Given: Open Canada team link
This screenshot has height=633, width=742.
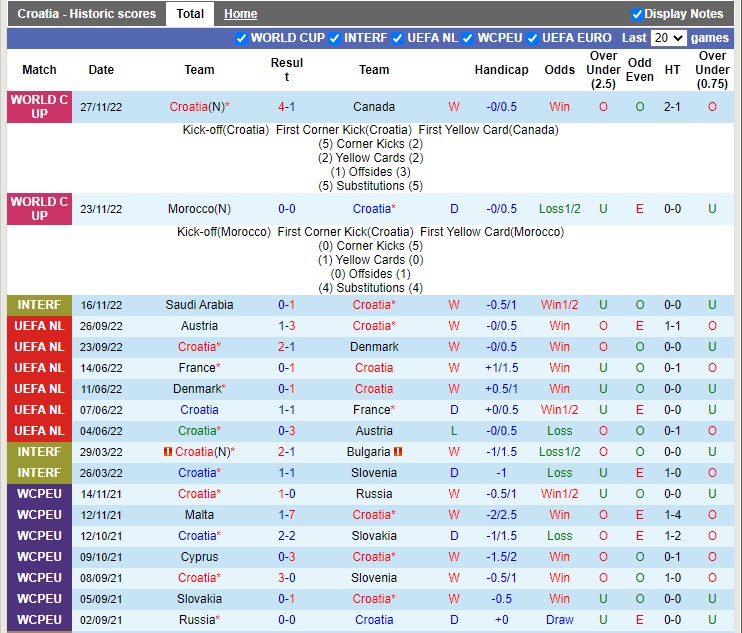Looking at the screenshot, I should pyautogui.click(x=374, y=107).
